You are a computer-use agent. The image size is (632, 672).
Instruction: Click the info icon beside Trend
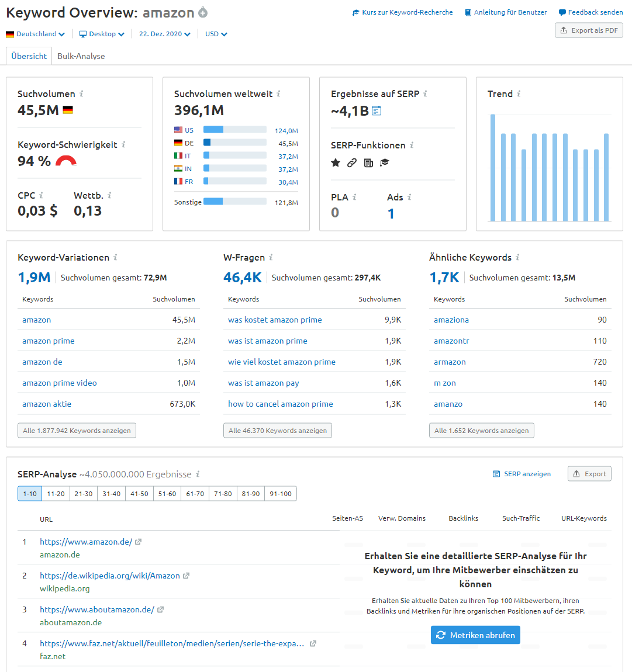click(x=519, y=93)
